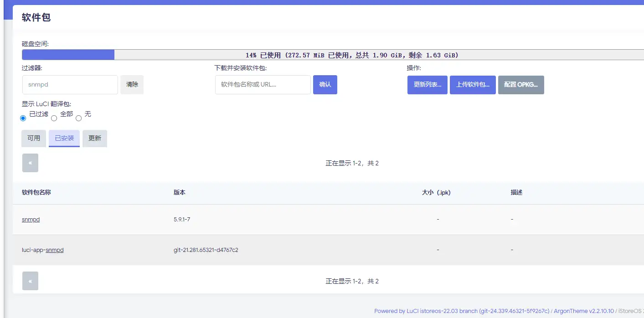Viewport: 644px width, 318px height.
Task: Switch to the 已安装 tab
Action: pos(64,138)
